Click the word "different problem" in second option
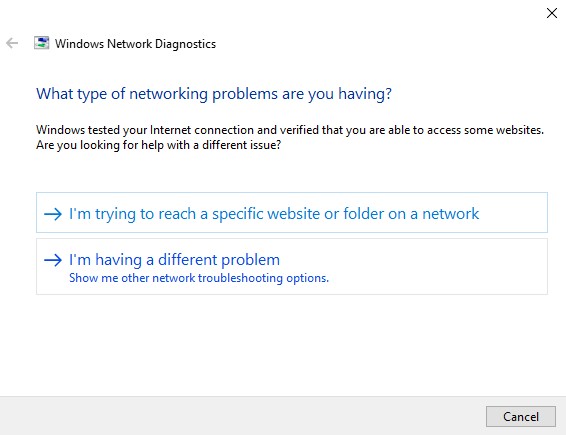Screen dimensions: 566x435 point(219,260)
